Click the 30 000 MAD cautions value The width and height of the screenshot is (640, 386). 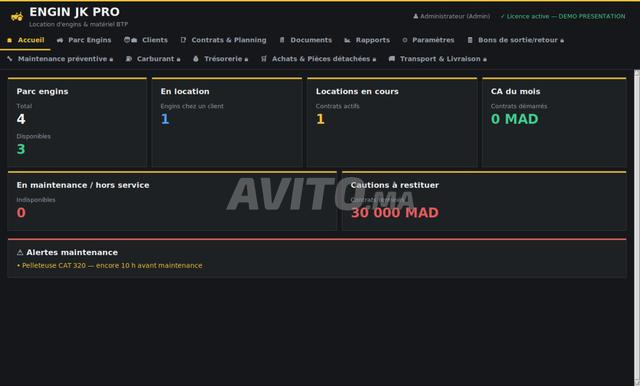coord(395,213)
